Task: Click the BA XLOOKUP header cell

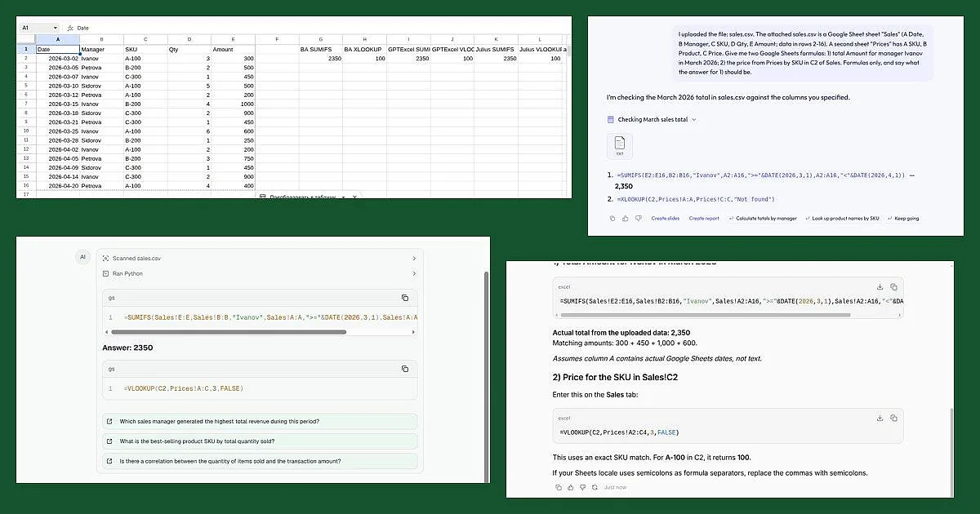Action: click(x=365, y=50)
